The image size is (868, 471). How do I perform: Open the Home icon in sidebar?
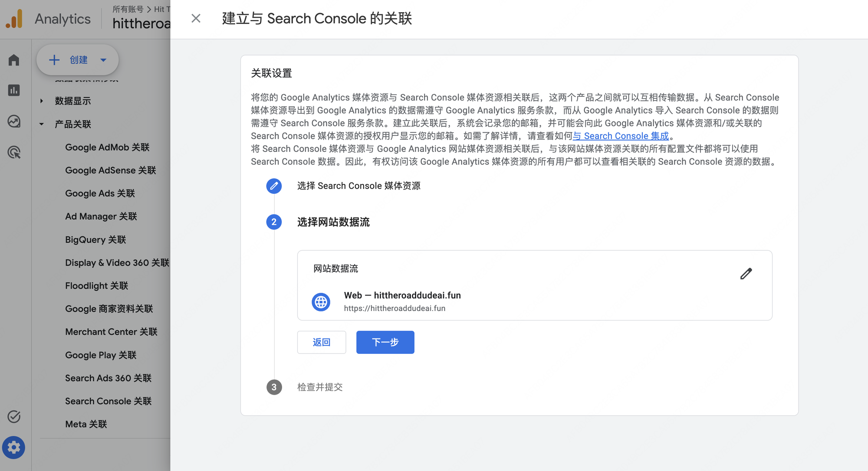(14, 60)
